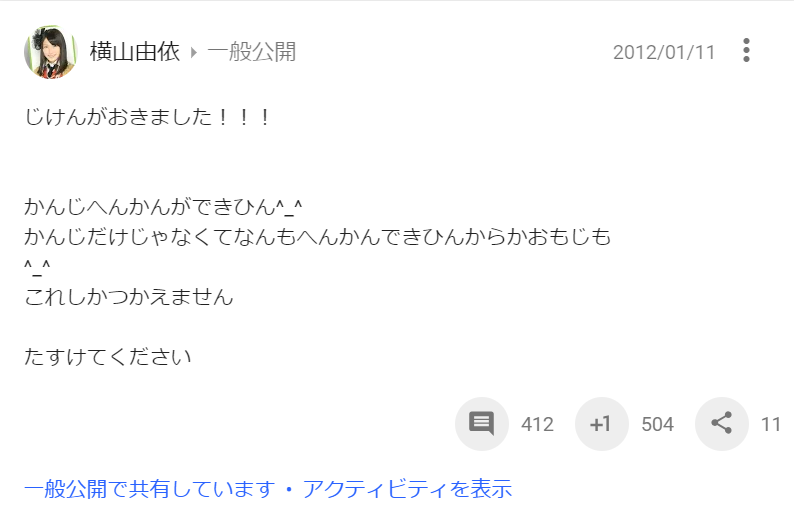
Task: Open 横山由依's profile picture
Action: 51,51
